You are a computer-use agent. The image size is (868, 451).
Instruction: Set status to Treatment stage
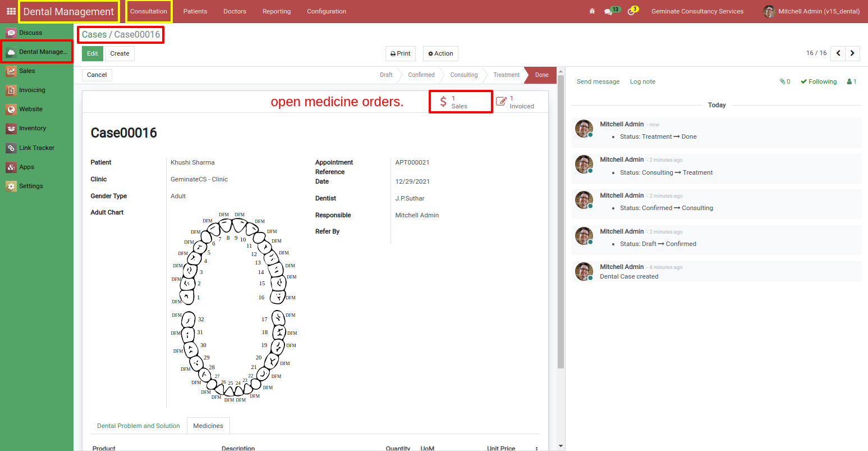506,75
